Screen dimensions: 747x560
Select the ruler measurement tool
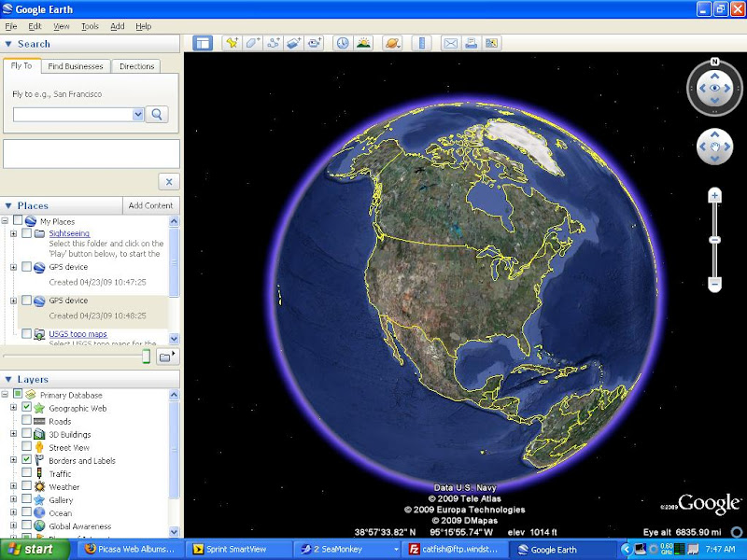click(421, 43)
